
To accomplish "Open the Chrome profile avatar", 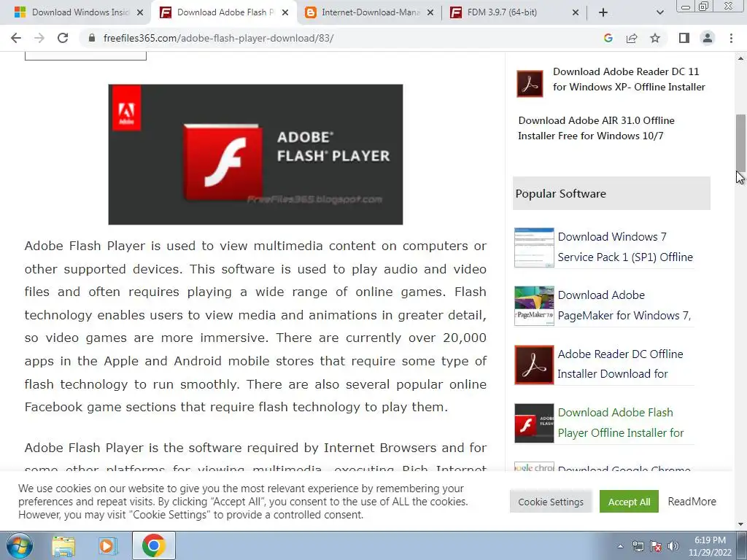I will coord(708,38).
